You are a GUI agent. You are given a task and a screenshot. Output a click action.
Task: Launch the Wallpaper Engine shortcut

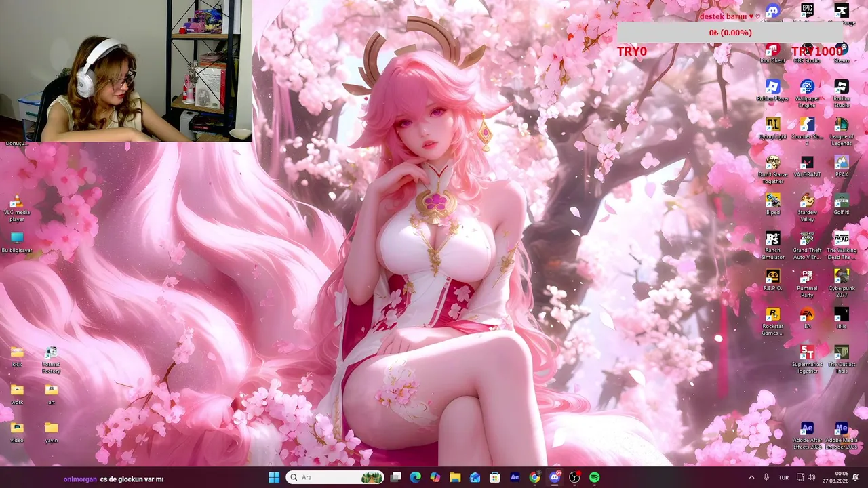coord(807,94)
